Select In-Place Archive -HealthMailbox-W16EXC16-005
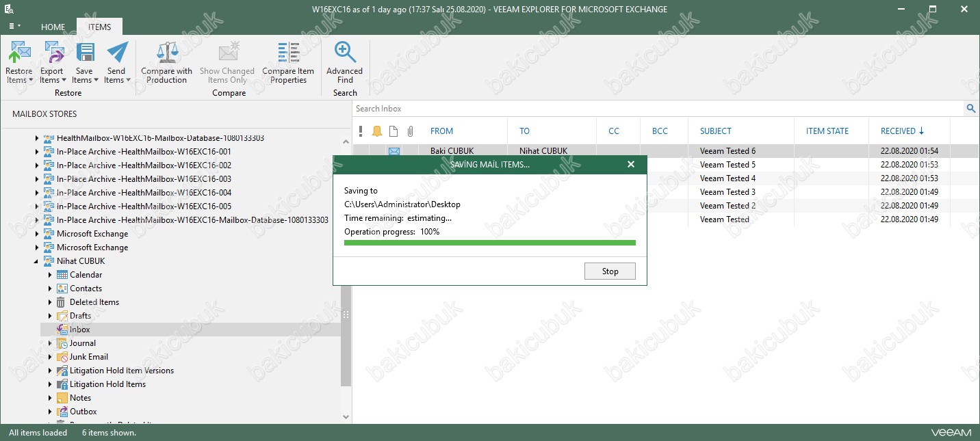980x441 pixels. pyautogui.click(x=144, y=206)
